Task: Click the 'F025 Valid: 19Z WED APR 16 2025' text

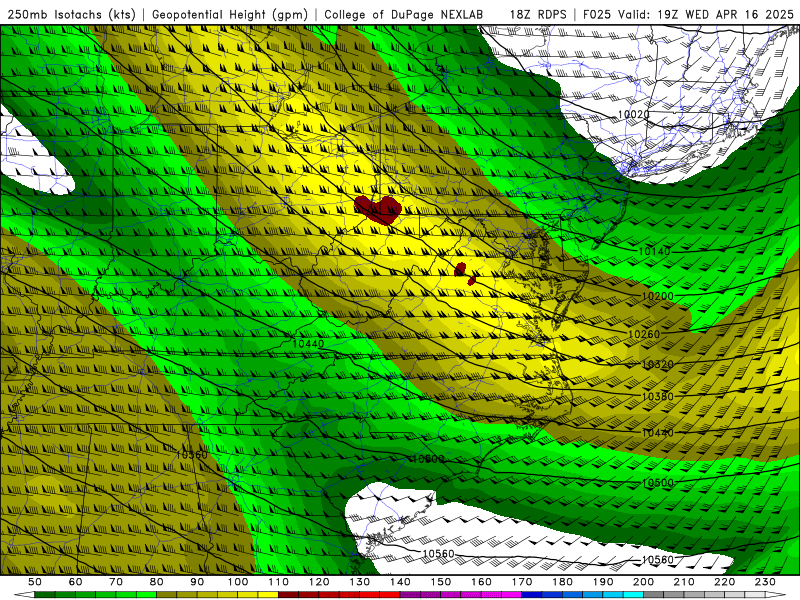Action: 688,14
